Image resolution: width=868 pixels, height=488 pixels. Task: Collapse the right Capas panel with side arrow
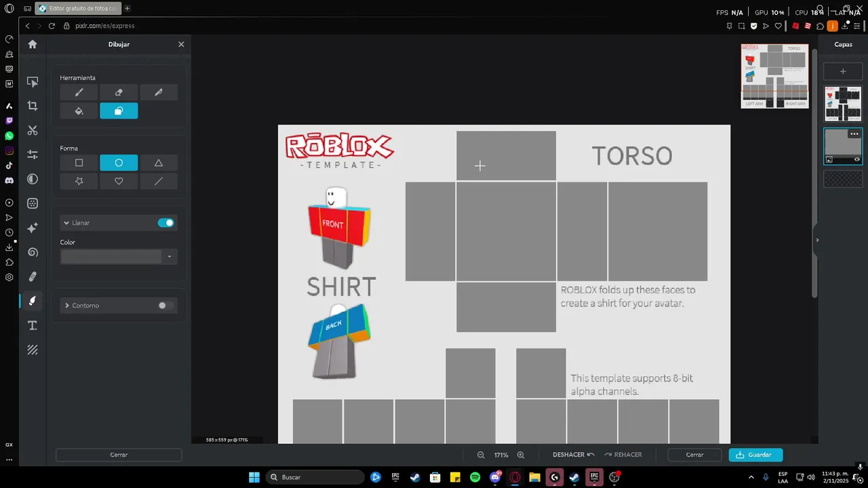(x=816, y=240)
